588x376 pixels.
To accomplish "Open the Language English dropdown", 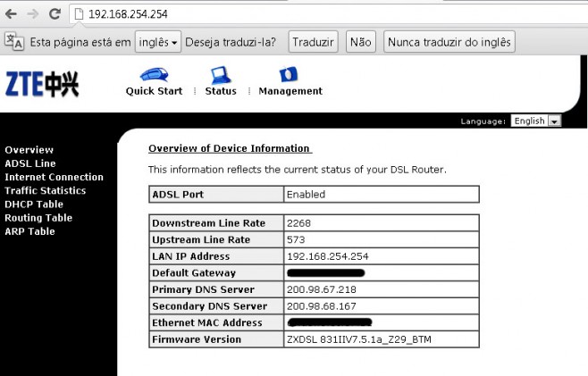I will 535,121.
